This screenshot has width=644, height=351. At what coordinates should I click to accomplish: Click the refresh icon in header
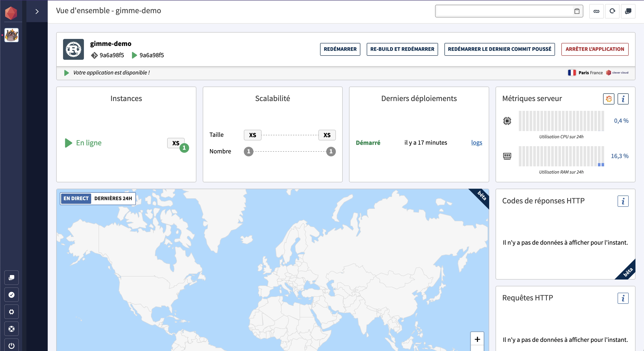(612, 11)
